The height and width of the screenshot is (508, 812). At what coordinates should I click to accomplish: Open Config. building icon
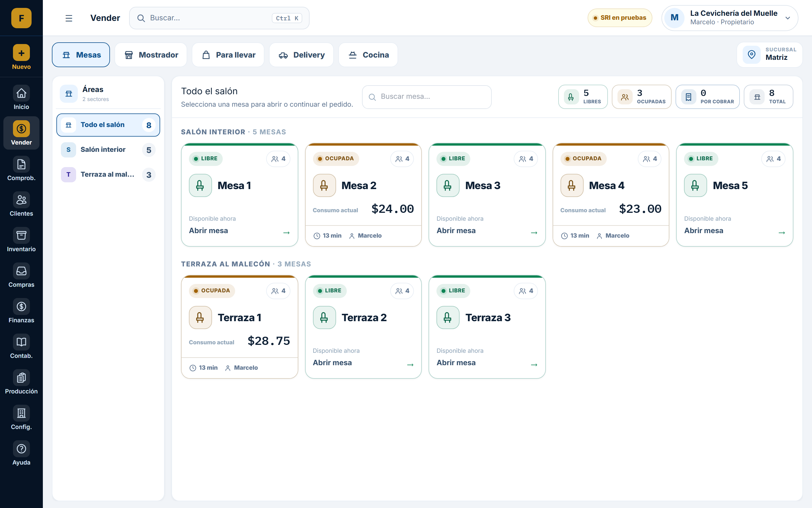coord(21,413)
